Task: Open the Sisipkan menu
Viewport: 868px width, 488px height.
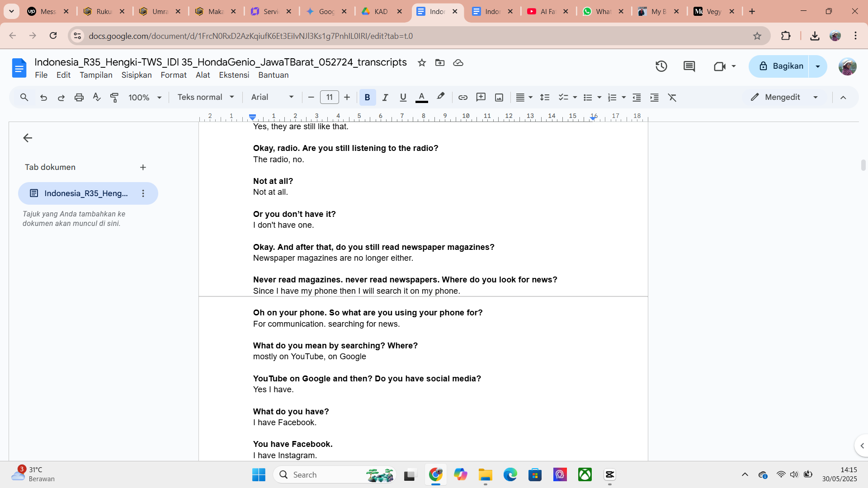Action: [136, 75]
